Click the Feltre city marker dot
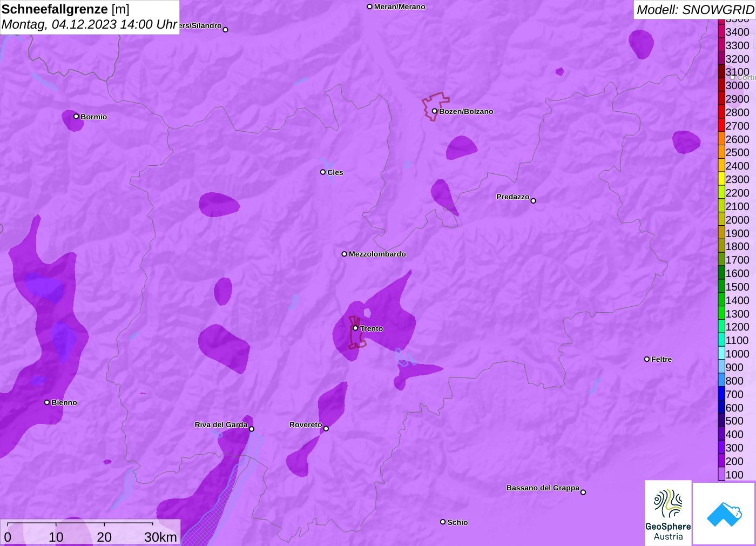Image resolution: width=756 pixels, height=546 pixels. [647, 359]
